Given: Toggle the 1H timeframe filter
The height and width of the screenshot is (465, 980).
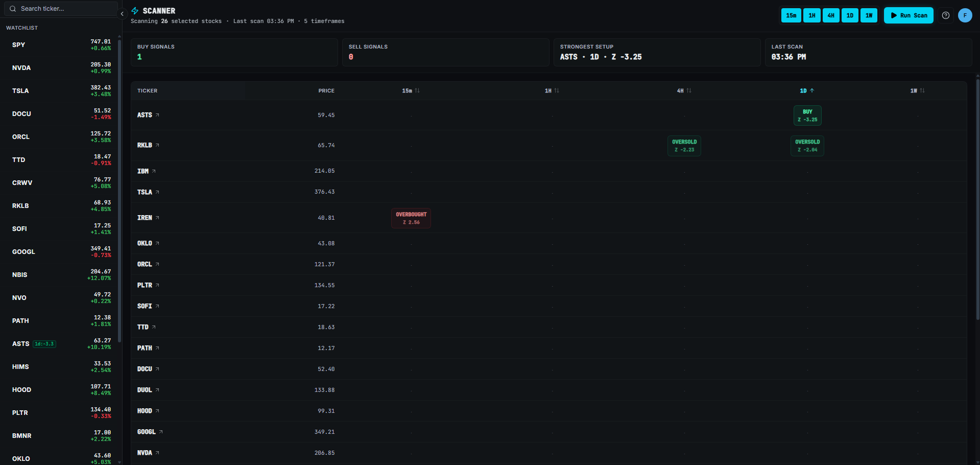Looking at the screenshot, I should (812, 15).
